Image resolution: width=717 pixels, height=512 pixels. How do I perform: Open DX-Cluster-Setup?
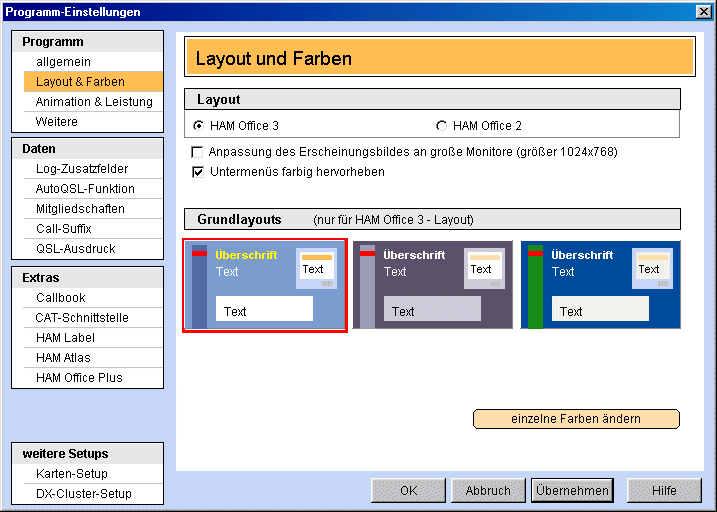[x=93, y=494]
